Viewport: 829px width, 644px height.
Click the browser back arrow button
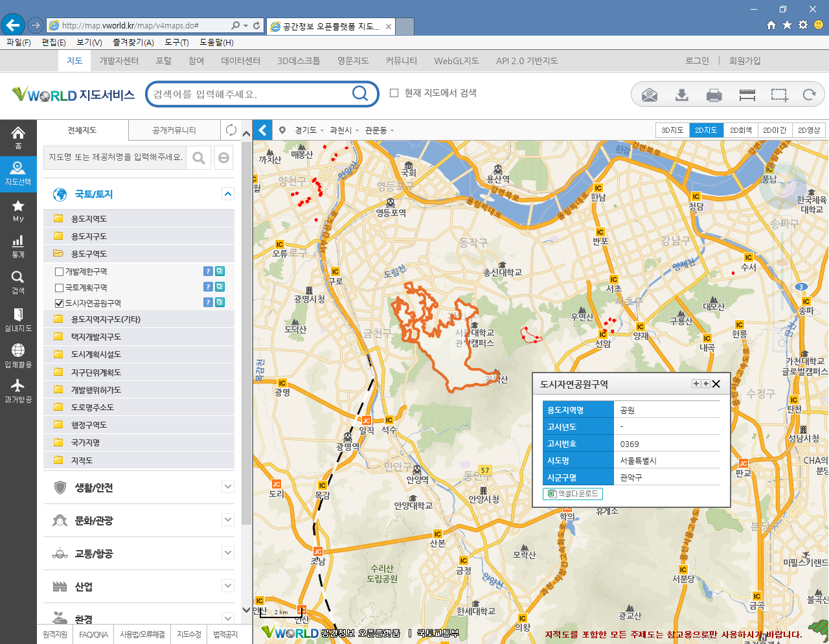click(13, 25)
